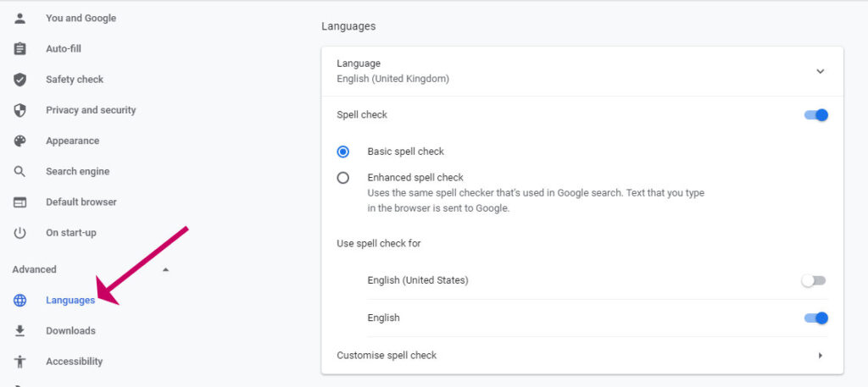The height and width of the screenshot is (387, 868).
Task: Turn off the Spell check toggle
Action: point(816,115)
